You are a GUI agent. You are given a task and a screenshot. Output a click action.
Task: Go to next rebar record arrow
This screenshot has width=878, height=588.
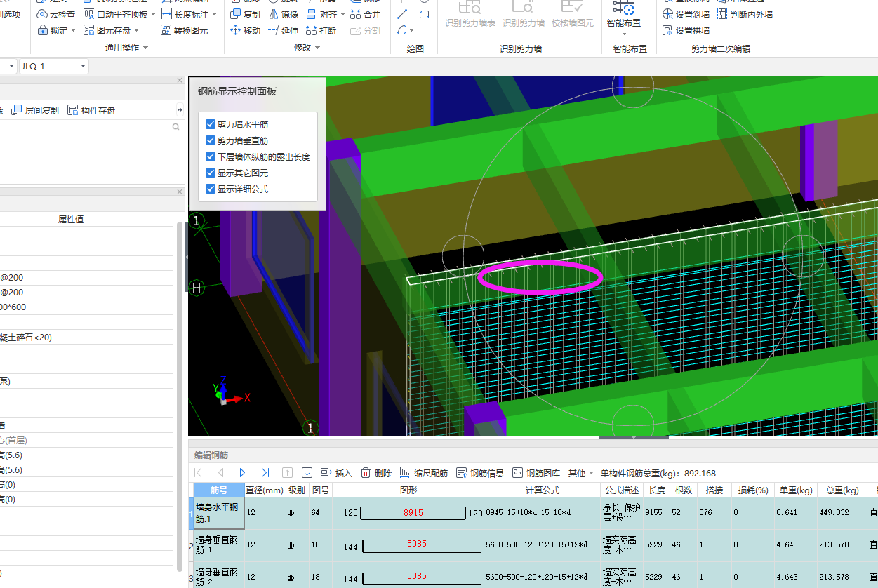243,473
